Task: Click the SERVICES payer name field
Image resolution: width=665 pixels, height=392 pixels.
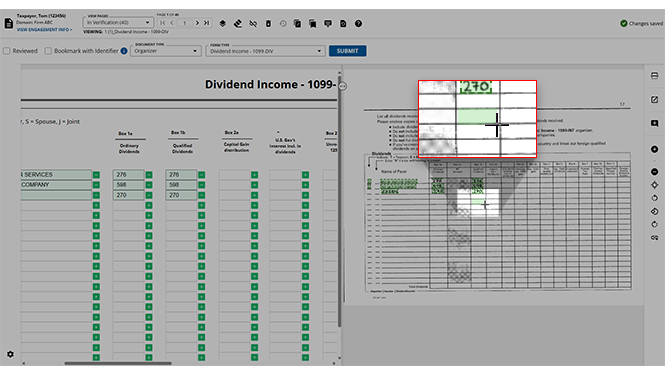Action: [56, 174]
